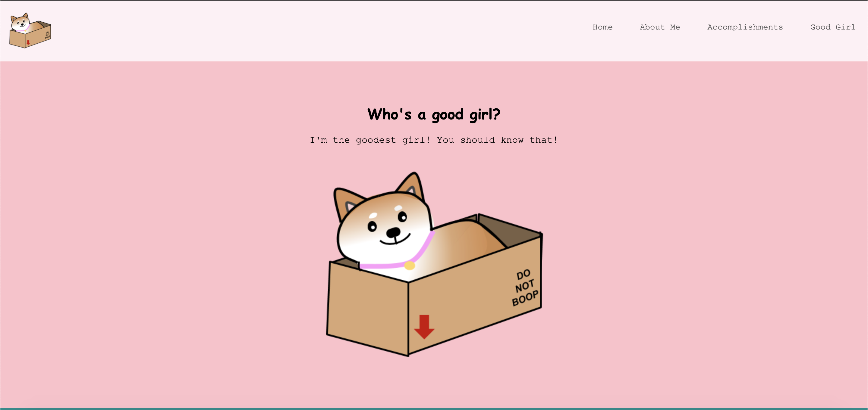Open the Accomplishments nav item
868x410 pixels.
click(x=745, y=27)
